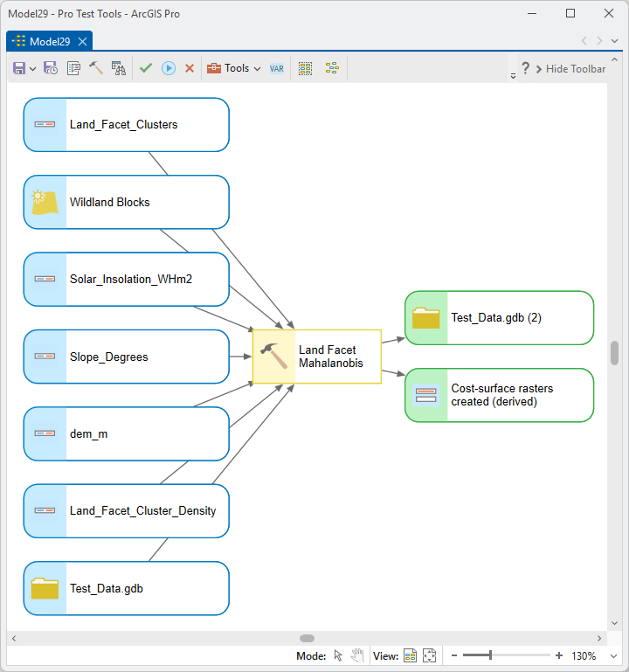The height and width of the screenshot is (672, 629).
Task: Zoom in with plus button
Action: 559,655
